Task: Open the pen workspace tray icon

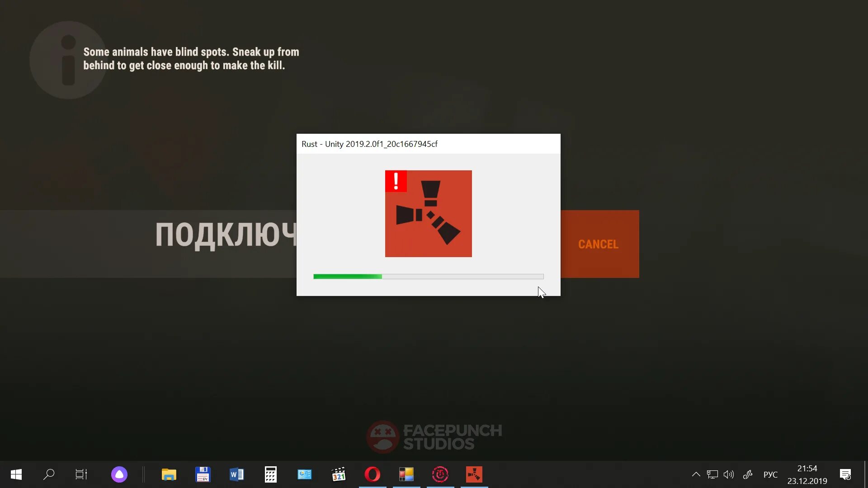Action: point(748,474)
